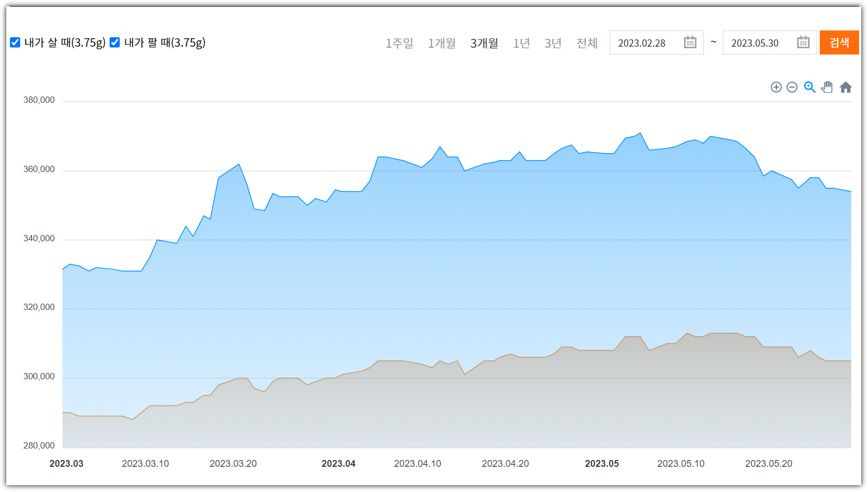Open the start date calendar picker
The image size is (868, 492).
[x=690, y=42]
